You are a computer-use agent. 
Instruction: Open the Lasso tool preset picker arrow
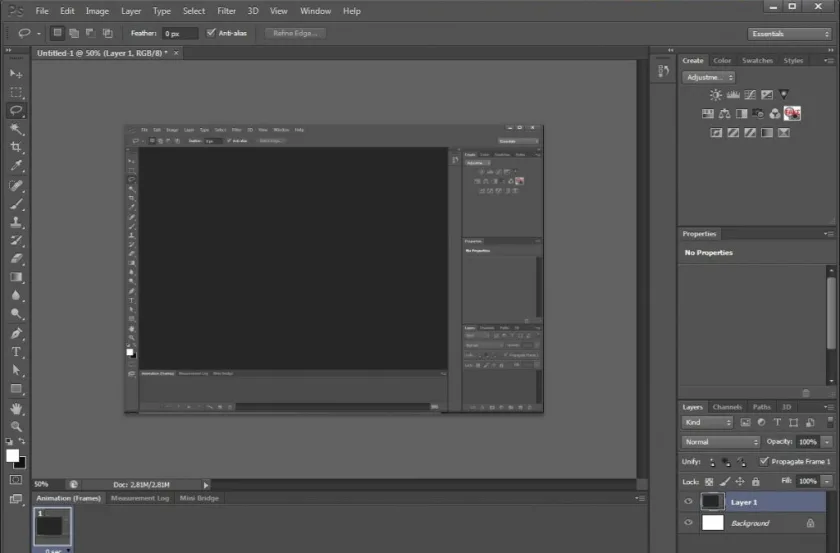[39, 34]
